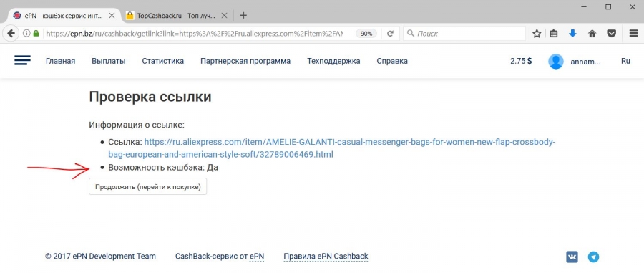The image size is (644, 273).
Task: Open the Статистика menu item
Action: pyautogui.click(x=163, y=61)
